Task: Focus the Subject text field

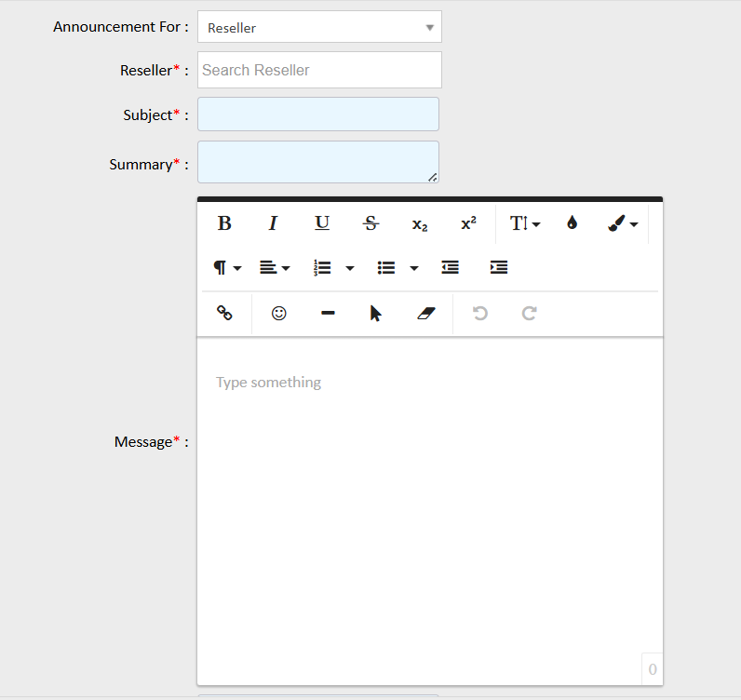Action: [x=317, y=114]
